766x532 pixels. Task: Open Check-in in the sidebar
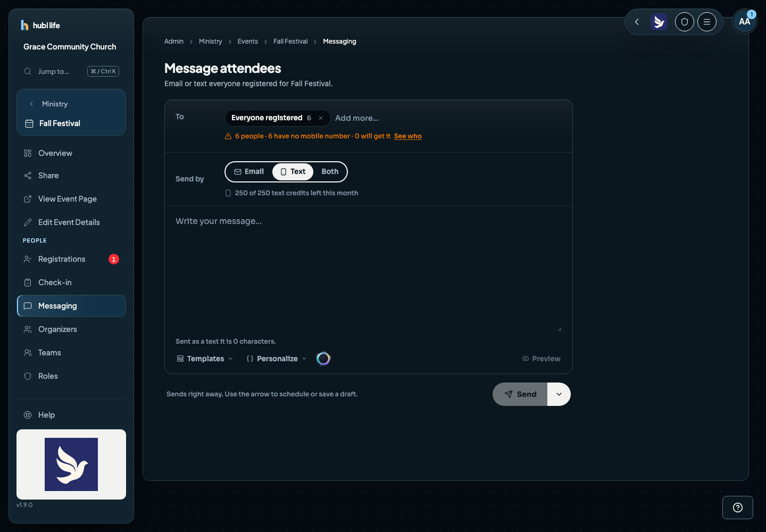pos(71,282)
